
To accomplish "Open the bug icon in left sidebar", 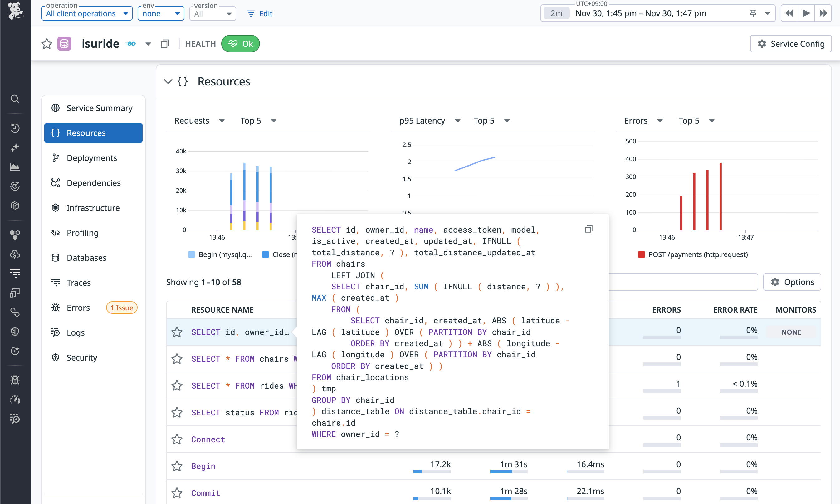I will (15, 380).
